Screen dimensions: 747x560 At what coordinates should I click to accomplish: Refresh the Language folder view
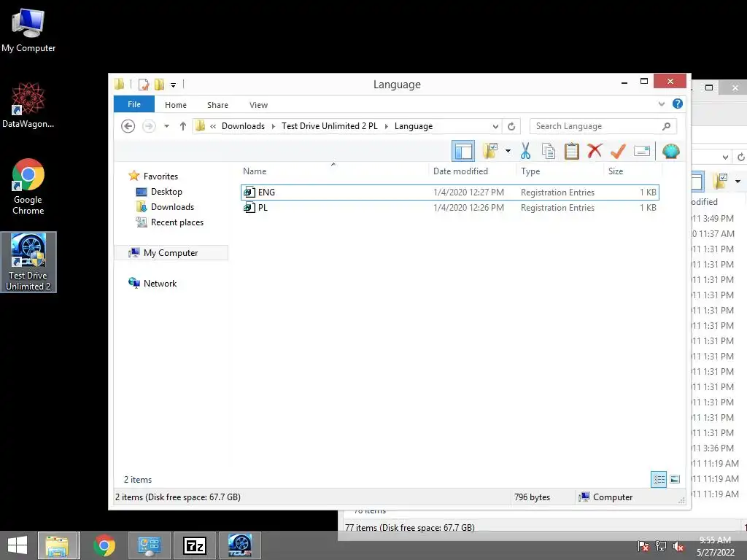click(x=511, y=126)
